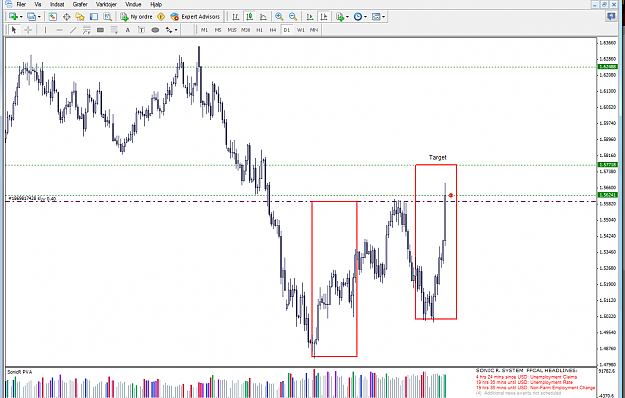Viewport: 625px width, 398px height.
Task: Switch timeframe to H4
Action: (x=273, y=30)
